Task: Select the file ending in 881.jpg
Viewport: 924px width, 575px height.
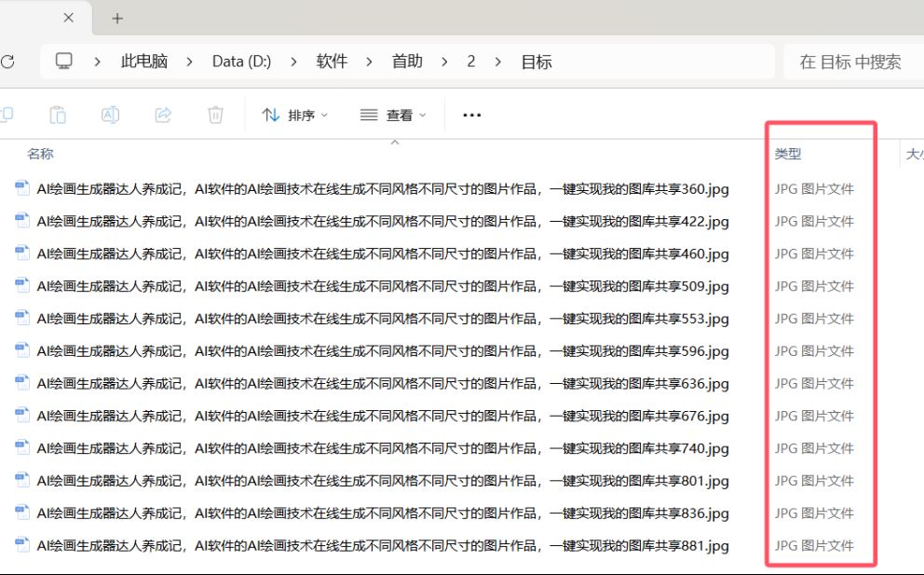Action: click(382, 546)
